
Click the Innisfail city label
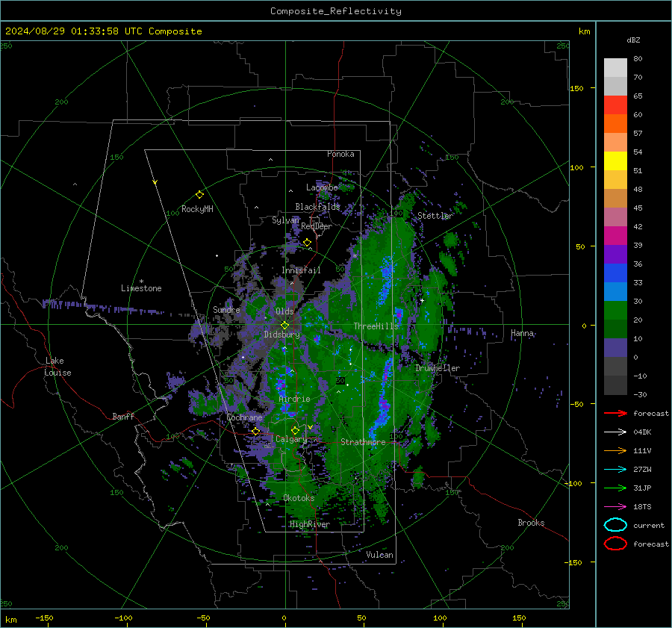(x=301, y=270)
